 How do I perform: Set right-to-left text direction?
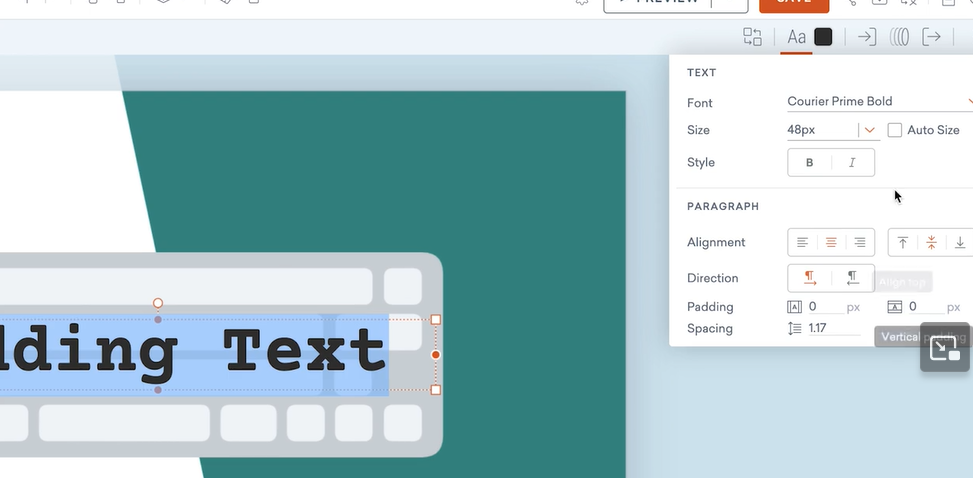click(x=853, y=278)
